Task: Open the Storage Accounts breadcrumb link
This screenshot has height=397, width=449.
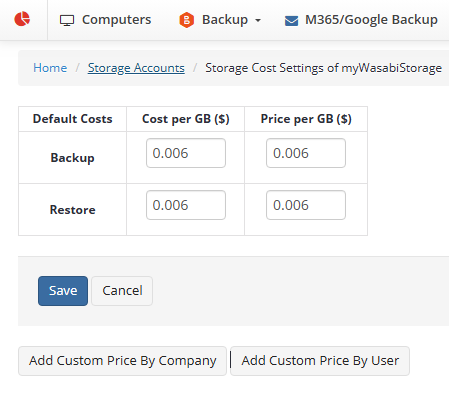Action: click(x=136, y=68)
